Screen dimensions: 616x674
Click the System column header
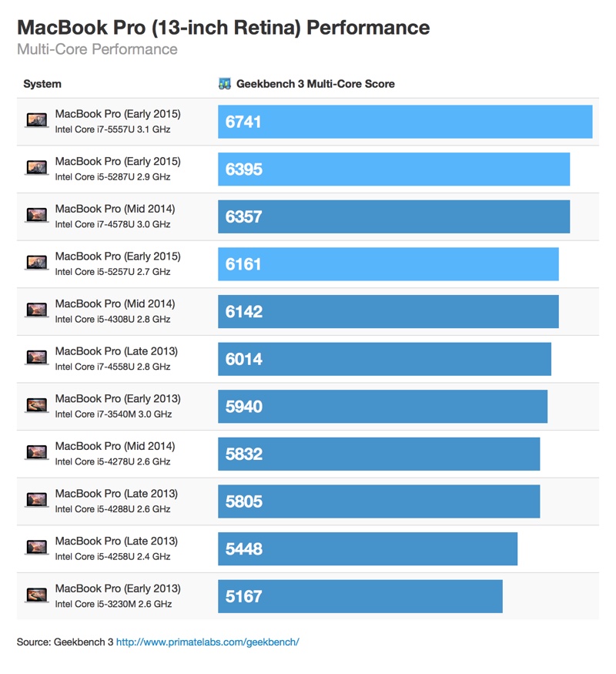click(x=42, y=84)
